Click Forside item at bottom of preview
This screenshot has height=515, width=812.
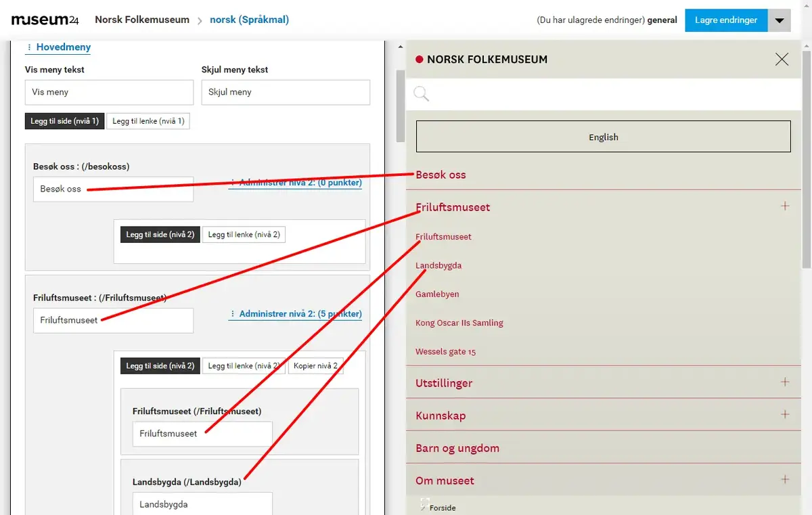click(x=443, y=508)
